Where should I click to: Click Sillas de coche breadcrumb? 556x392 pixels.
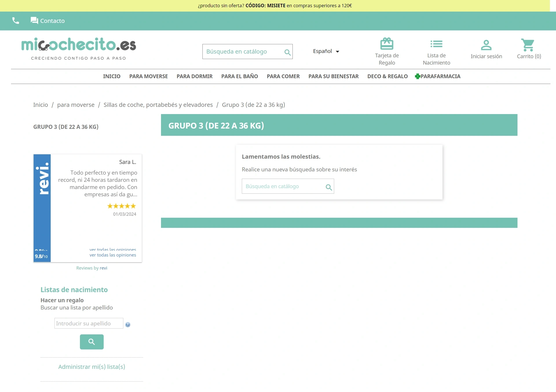click(158, 105)
